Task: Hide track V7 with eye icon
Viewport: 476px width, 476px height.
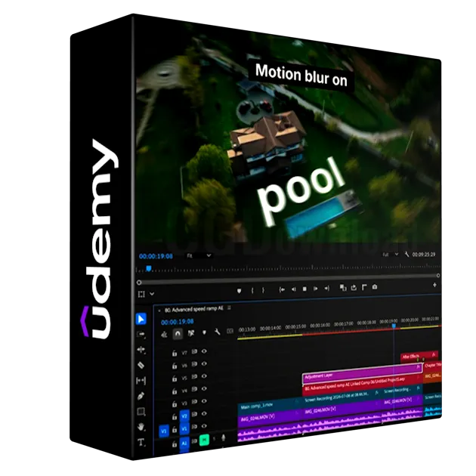Action: pyautogui.click(x=204, y=351)
